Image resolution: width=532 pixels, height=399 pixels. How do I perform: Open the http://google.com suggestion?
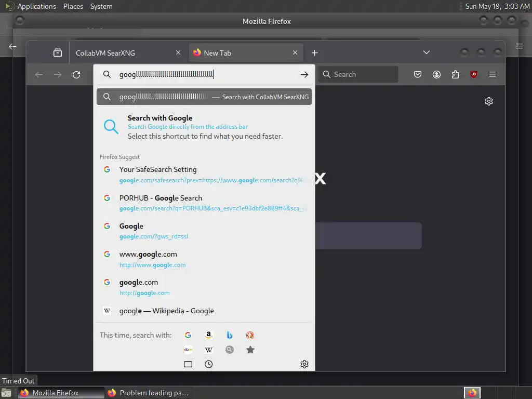pos(204,287)
